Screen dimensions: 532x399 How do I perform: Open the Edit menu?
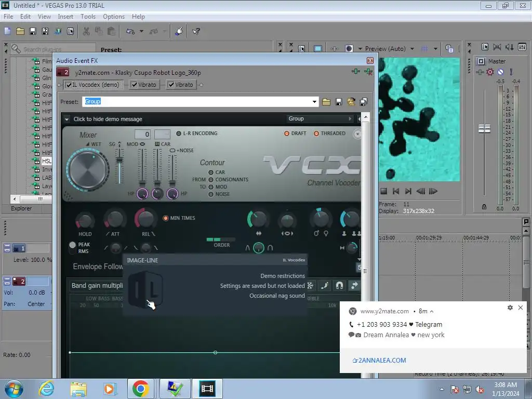(x=25, y=16)
